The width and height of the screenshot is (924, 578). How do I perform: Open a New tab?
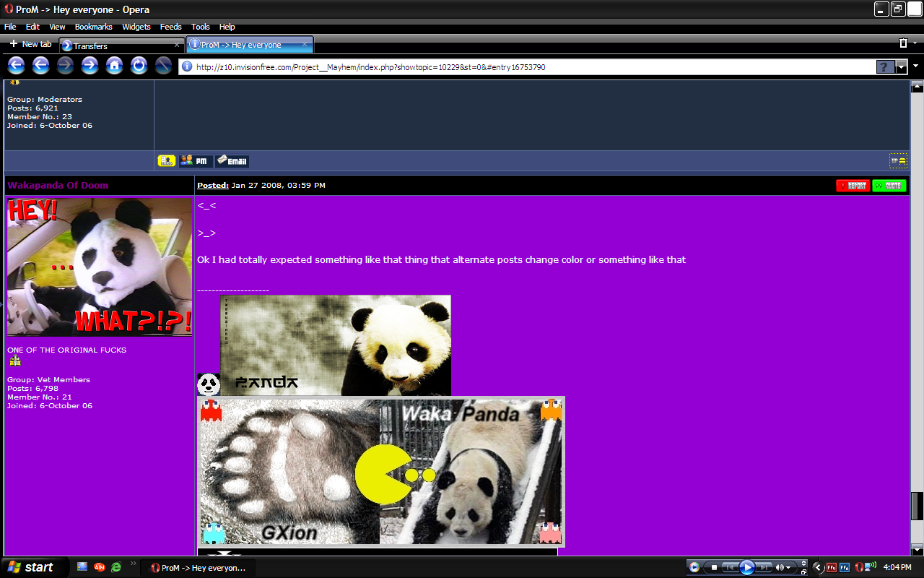(30, 44)
